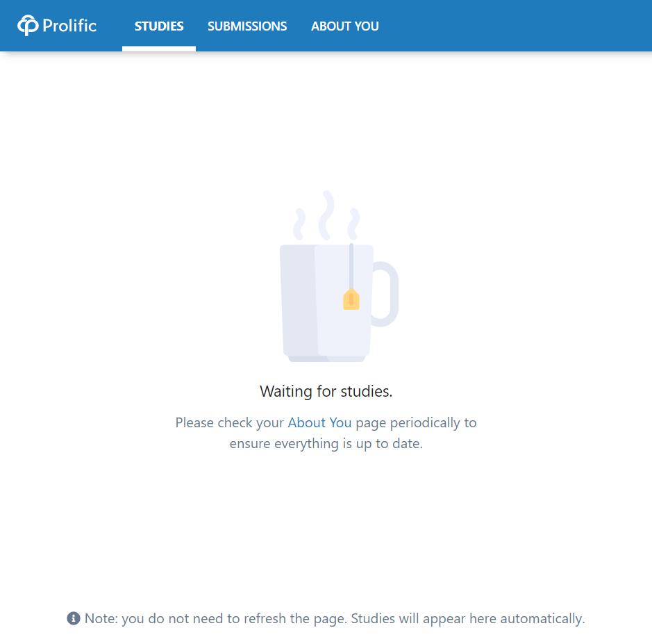652x644 pixels.
Task: Click the 'Please check your' text
Action: click(x=230, y=422)
